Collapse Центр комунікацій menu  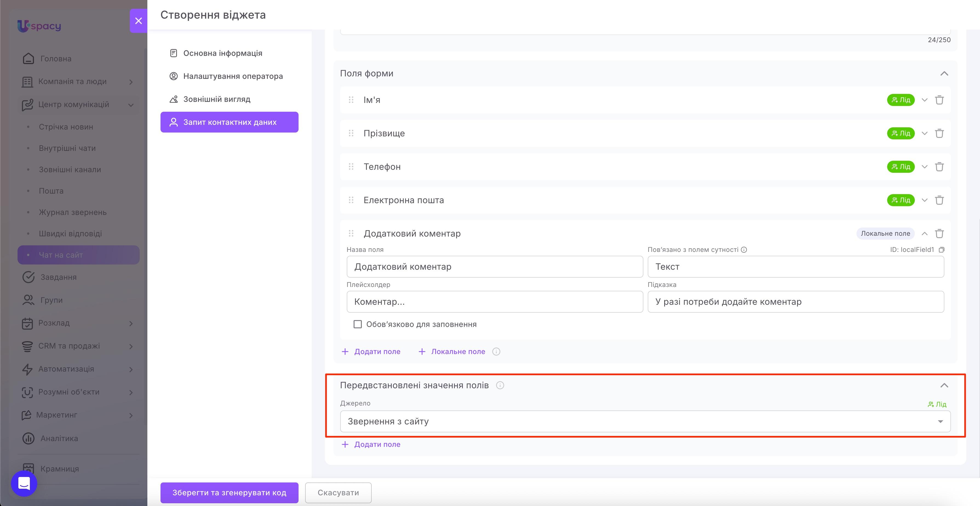131,105
